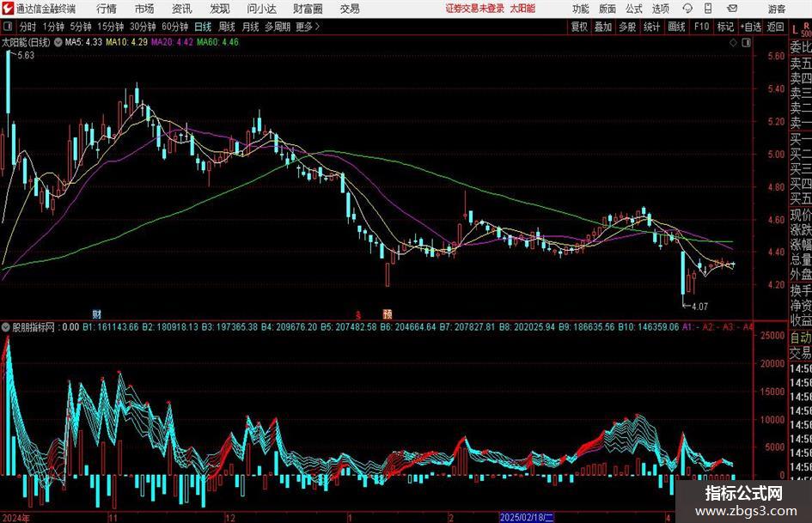This screenshot has height=523, width=812.
Task: Click the 叠加 overlay toolbar button
Action: pos(603,27)
